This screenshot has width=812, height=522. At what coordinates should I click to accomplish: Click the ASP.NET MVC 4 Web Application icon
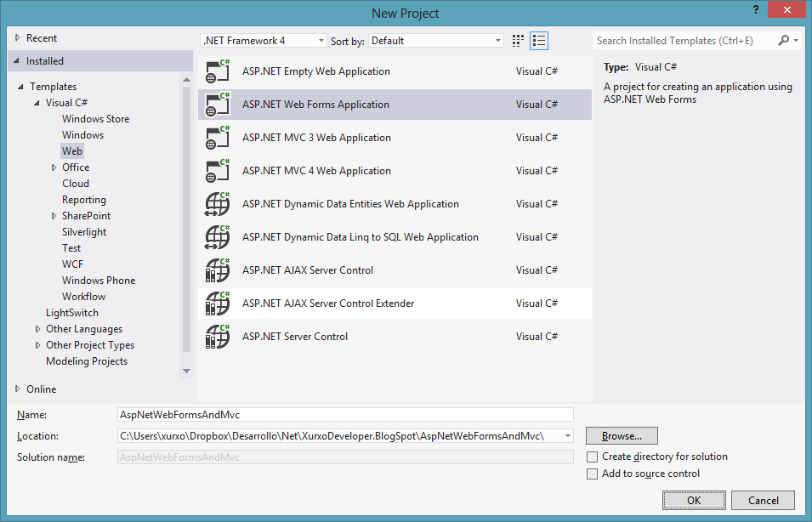[216, 170]
